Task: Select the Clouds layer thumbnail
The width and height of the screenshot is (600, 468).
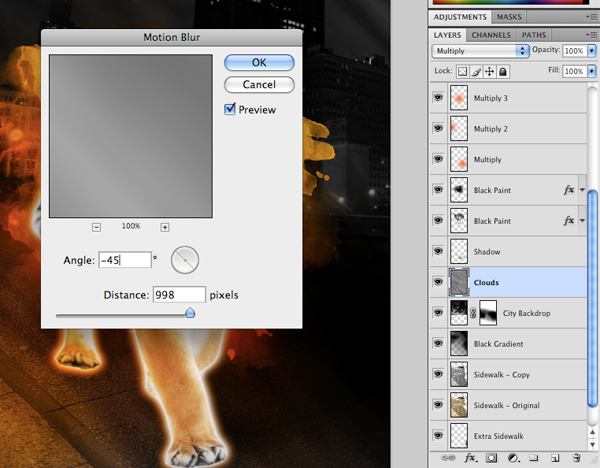Action: pyautogui.click(x=459, y=282)
